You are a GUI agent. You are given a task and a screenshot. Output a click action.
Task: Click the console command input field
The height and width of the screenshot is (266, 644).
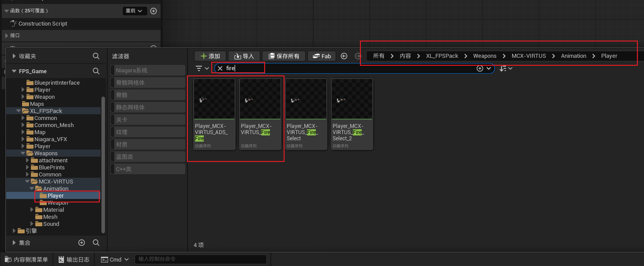coord(201,259)
